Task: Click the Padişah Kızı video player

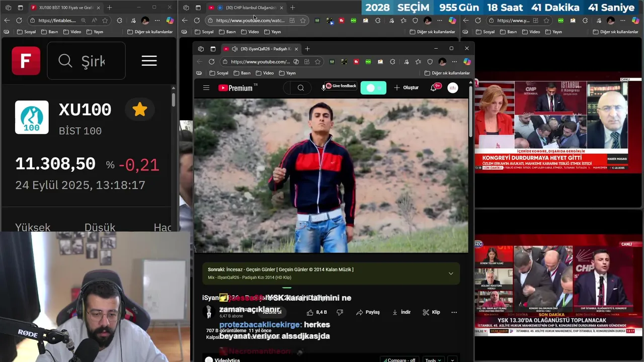Action: [x=331, y=175]
